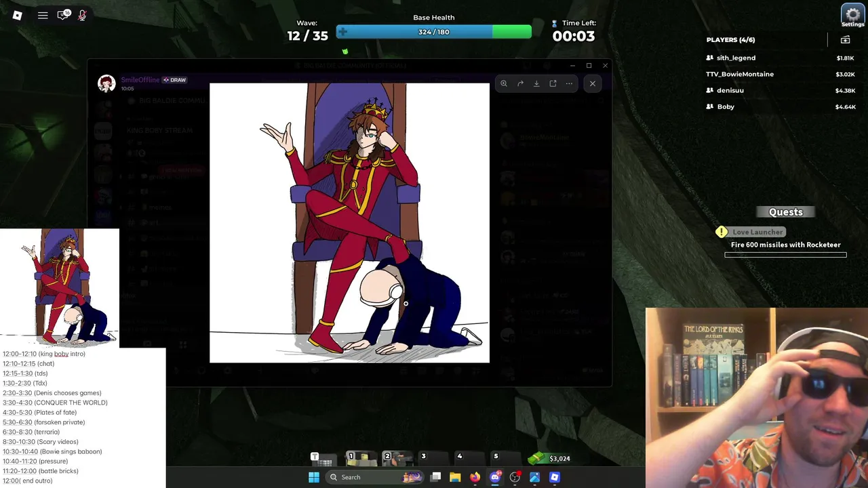This screenshot has width=868, height=488.
Task: Open the Roblox logo menu
Action: point(18,15)
